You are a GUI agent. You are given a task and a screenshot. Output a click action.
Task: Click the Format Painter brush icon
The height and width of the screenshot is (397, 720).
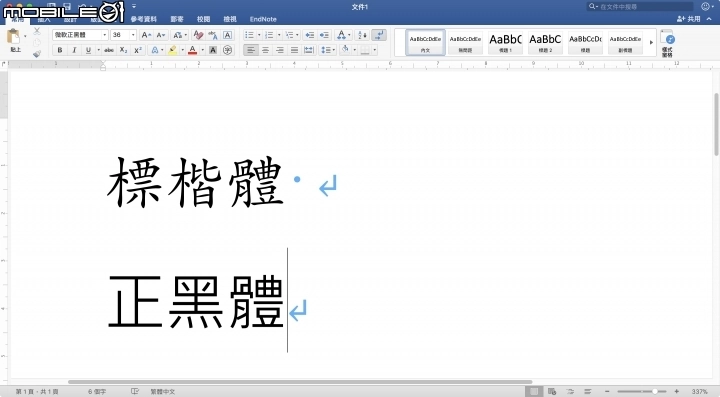pyautogui.click(x=37, y=54)
